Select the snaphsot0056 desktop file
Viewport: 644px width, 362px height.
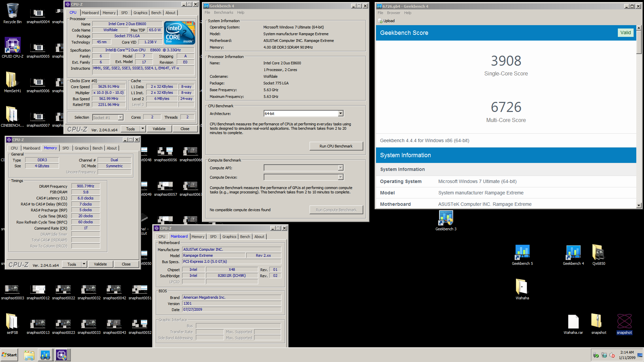click(x=165, y=154)
